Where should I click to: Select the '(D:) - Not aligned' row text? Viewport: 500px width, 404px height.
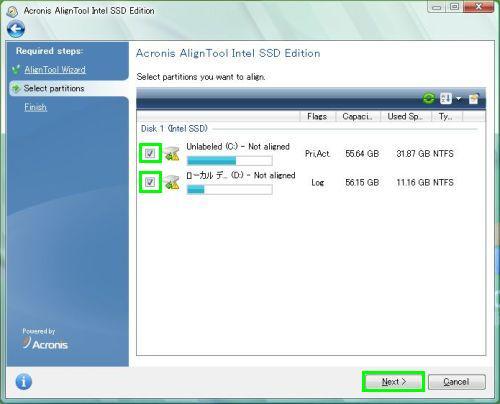[241, 175]
